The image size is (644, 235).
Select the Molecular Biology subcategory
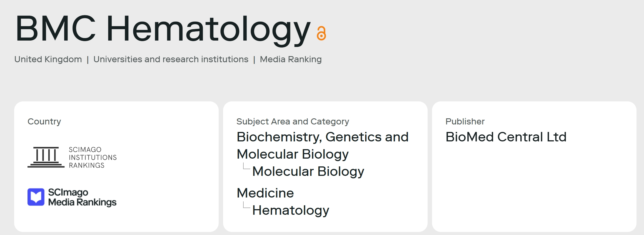[308, 171]
